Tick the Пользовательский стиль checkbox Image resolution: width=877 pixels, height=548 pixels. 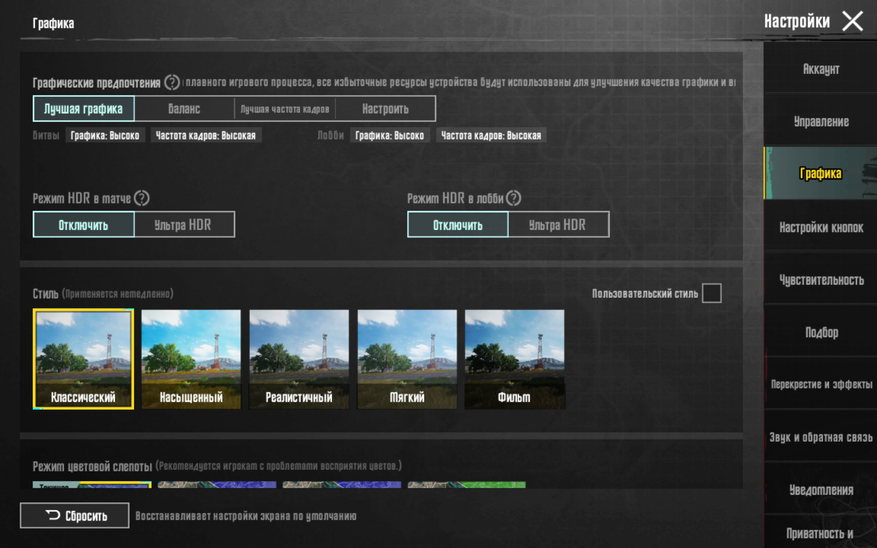(x=711, y=293)
